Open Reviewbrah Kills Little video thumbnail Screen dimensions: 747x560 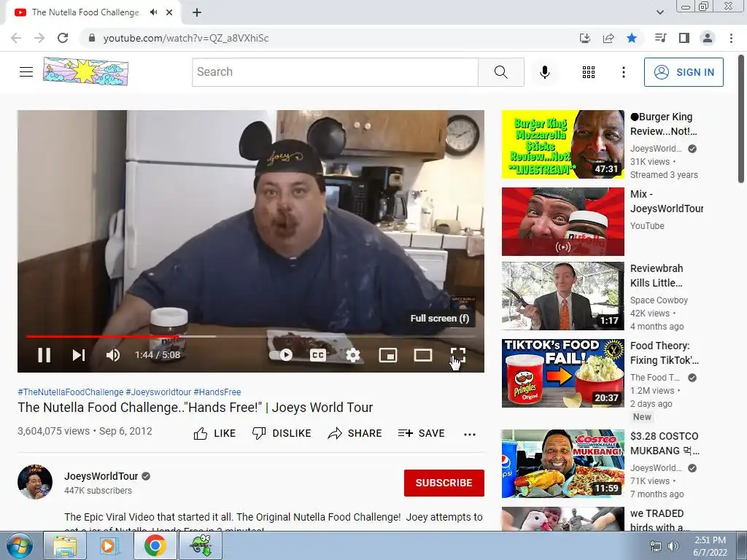[562, 296]
